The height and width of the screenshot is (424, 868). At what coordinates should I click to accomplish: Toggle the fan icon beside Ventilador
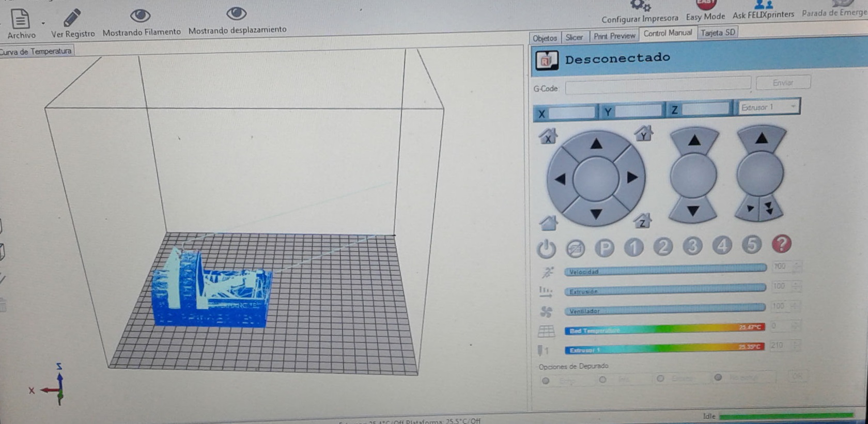tap(546, 312)
